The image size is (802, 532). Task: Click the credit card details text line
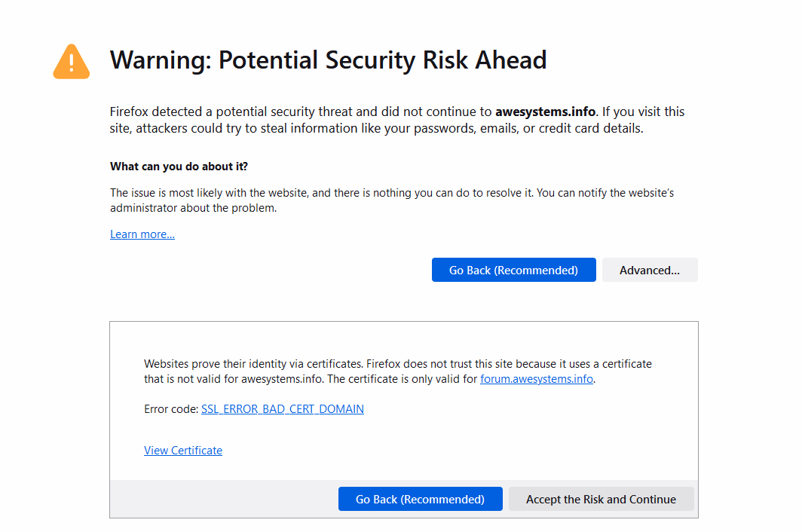(376, 128)
